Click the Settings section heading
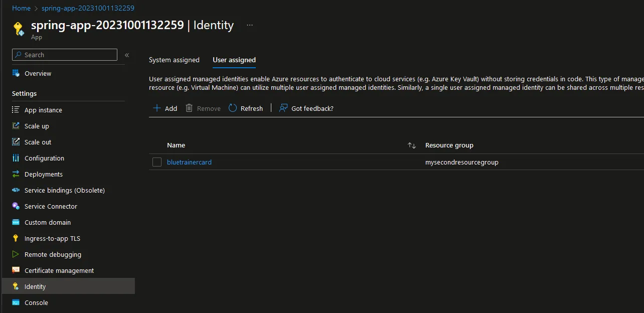 pos(24,93)
